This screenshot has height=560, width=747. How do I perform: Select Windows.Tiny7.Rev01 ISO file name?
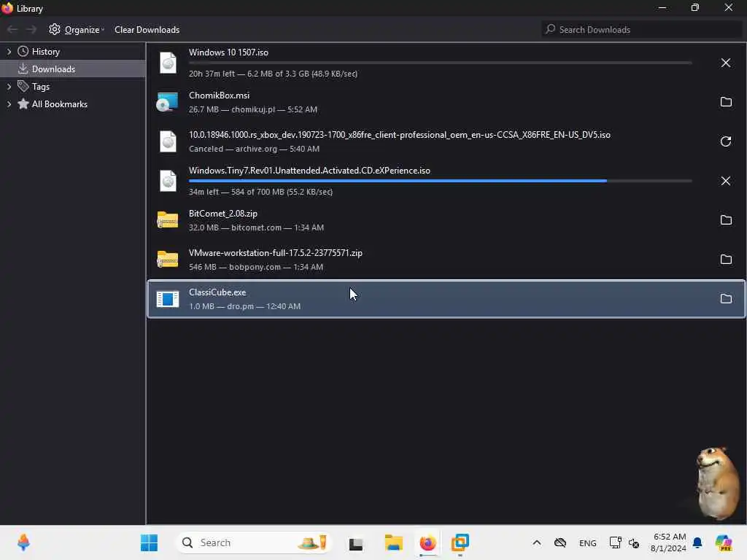coord(309,171)
